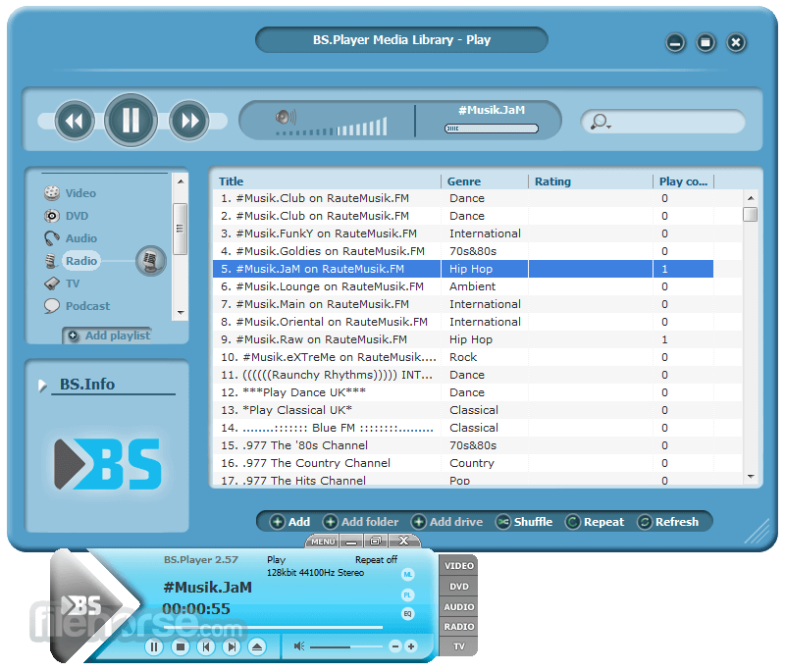This screenshot has width=785, height=672.
Task: Select #Musik.Raw on RauteMusik.FM
Action: [x=463, y=339]
